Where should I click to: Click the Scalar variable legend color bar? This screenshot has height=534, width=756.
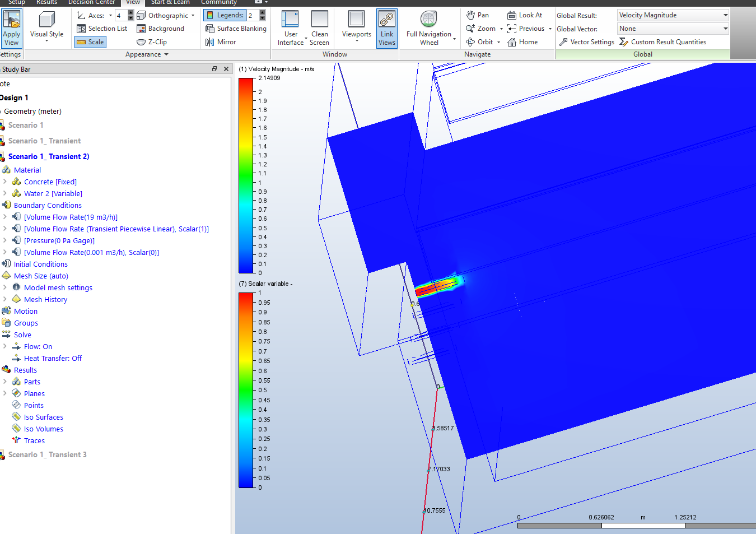(x=246, y=390)
